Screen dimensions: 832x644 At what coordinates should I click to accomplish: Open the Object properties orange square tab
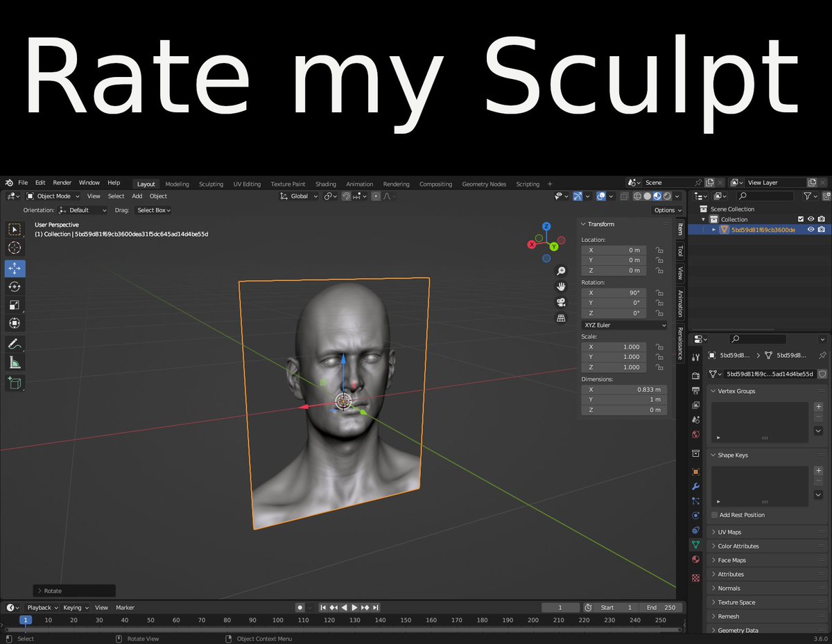[x=695, y=471]
